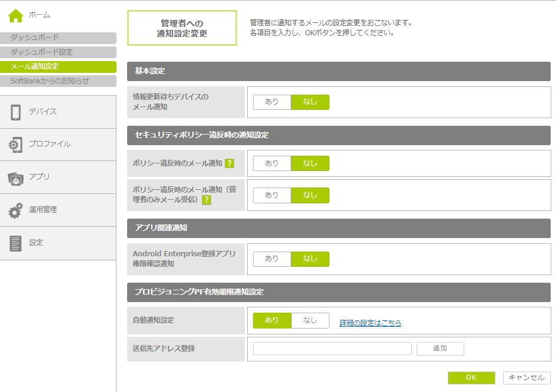Screen dimensions: 556x392
Task: Open the プロファイル section via gear-phone icon
Action: coord(16,145)
